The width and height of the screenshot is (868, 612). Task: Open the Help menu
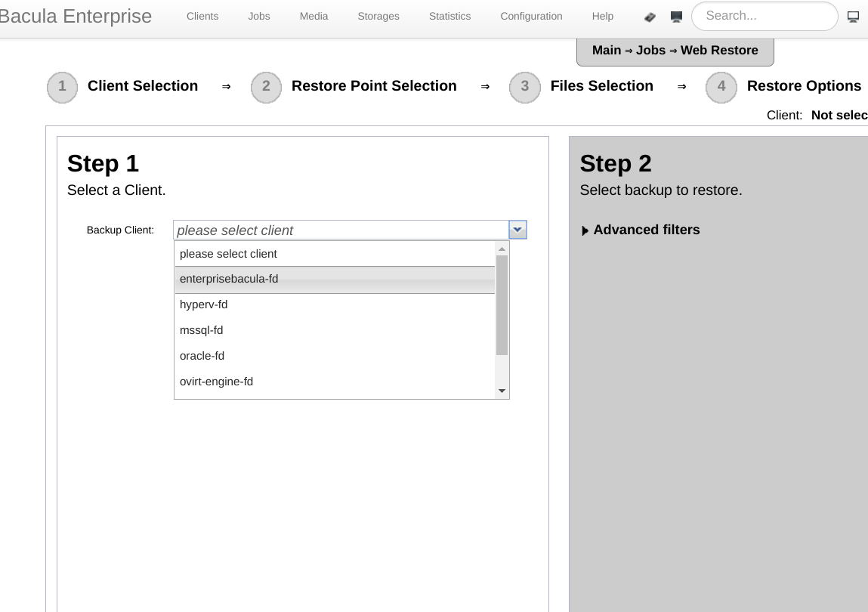(603, 16)
